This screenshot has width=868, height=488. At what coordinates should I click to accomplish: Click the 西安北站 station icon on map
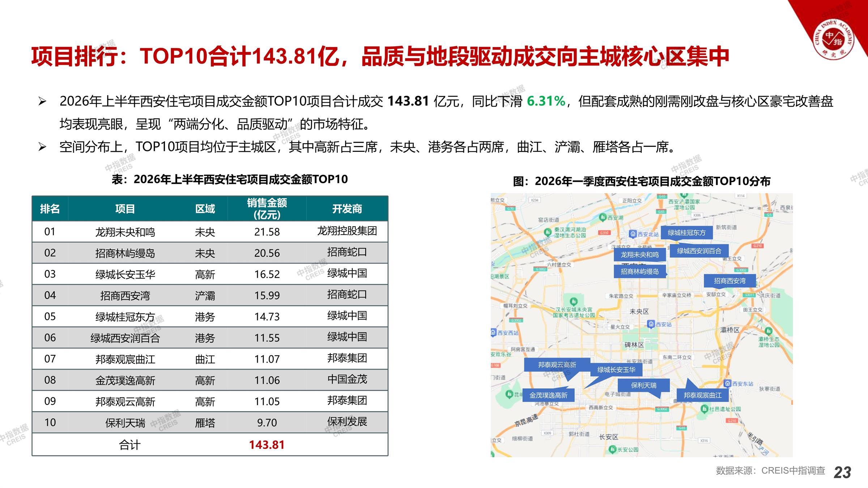click(x=633, y=234)
